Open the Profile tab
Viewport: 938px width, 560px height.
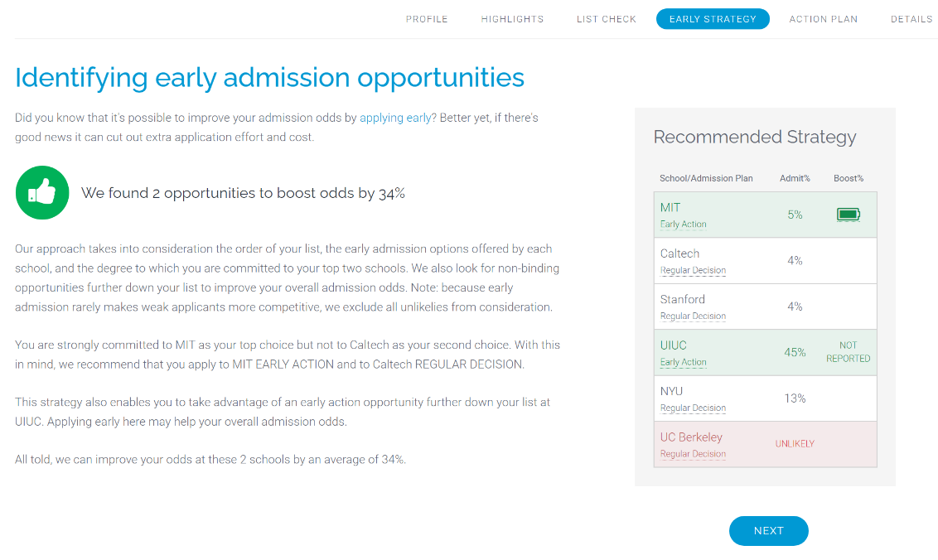[427, 19]
